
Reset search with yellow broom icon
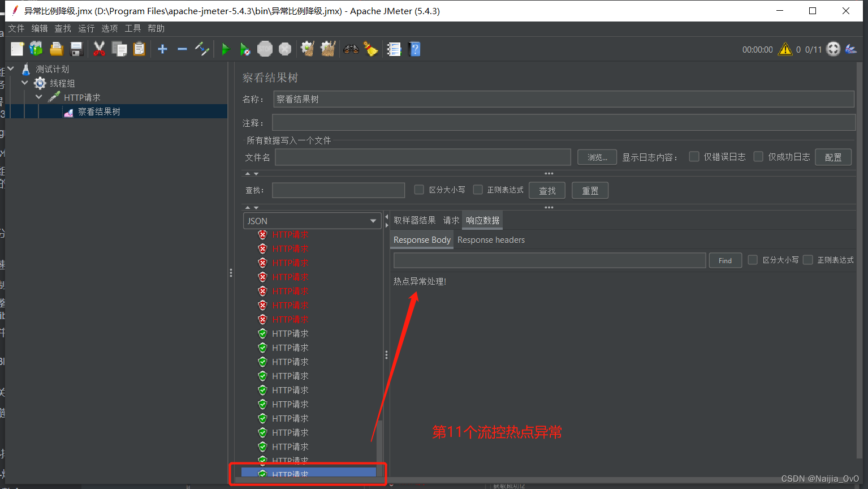[371, 49]
